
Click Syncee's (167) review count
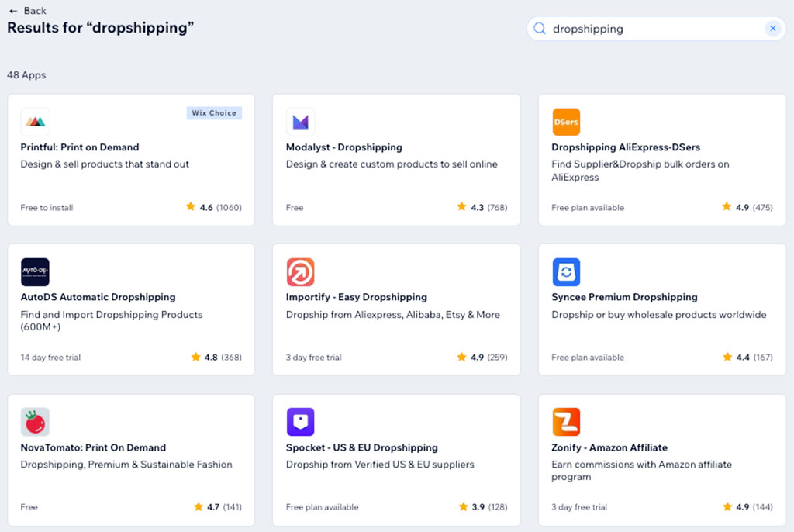click(x=763, y=358)
